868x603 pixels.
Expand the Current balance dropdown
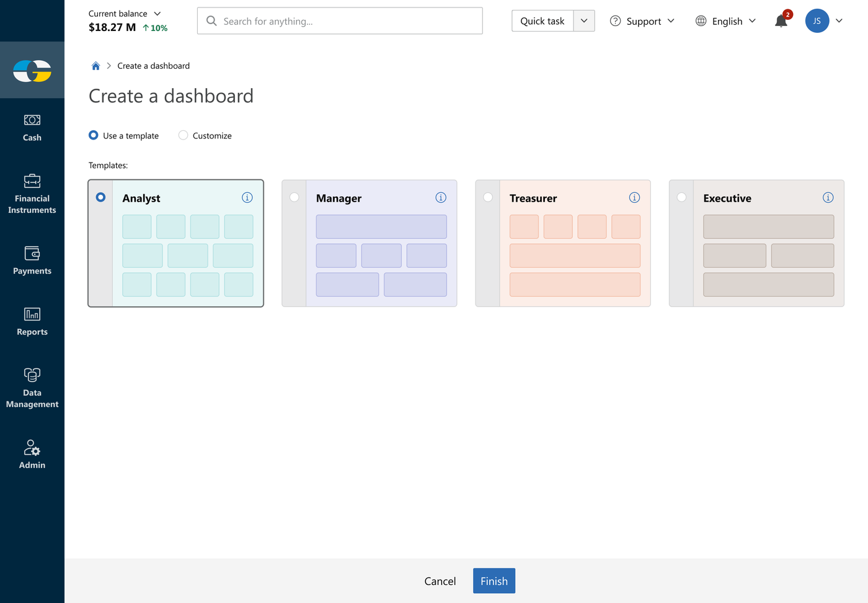pyautogui.click(x=157, y=14)
